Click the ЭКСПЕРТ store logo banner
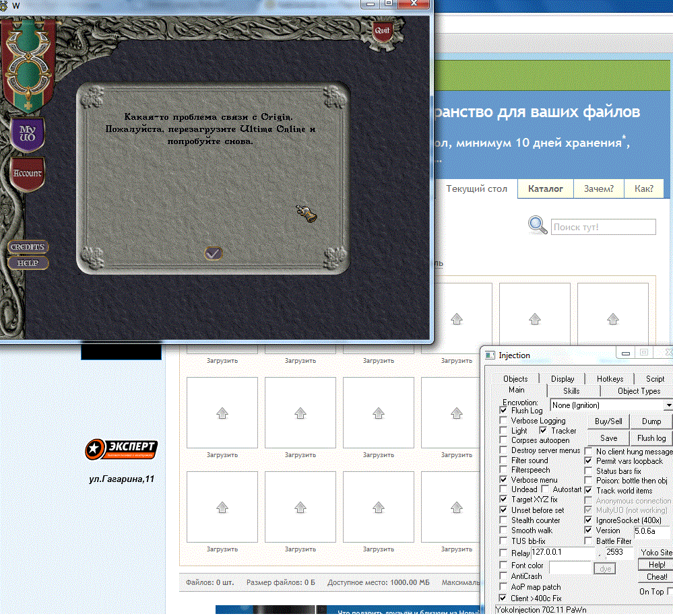673x616 pixels. (x=121, y=448)
